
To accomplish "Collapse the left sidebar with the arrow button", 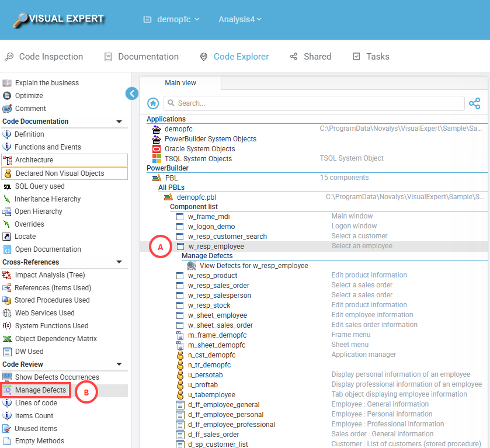I will pos(132,93).
